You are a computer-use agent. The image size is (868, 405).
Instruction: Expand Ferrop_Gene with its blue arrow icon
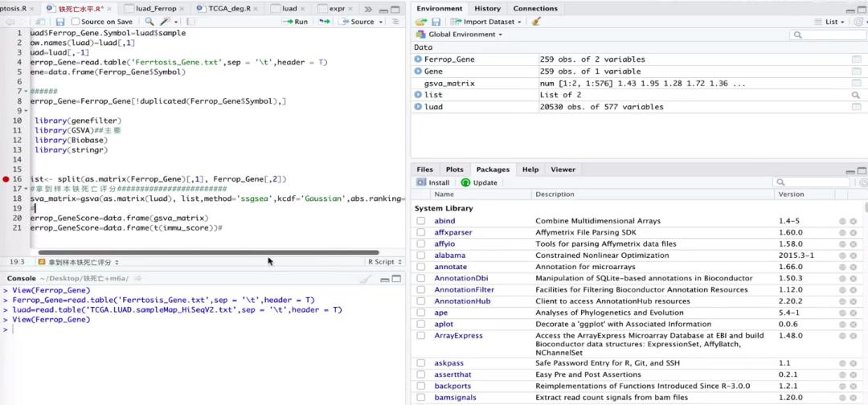click(419, 59)
